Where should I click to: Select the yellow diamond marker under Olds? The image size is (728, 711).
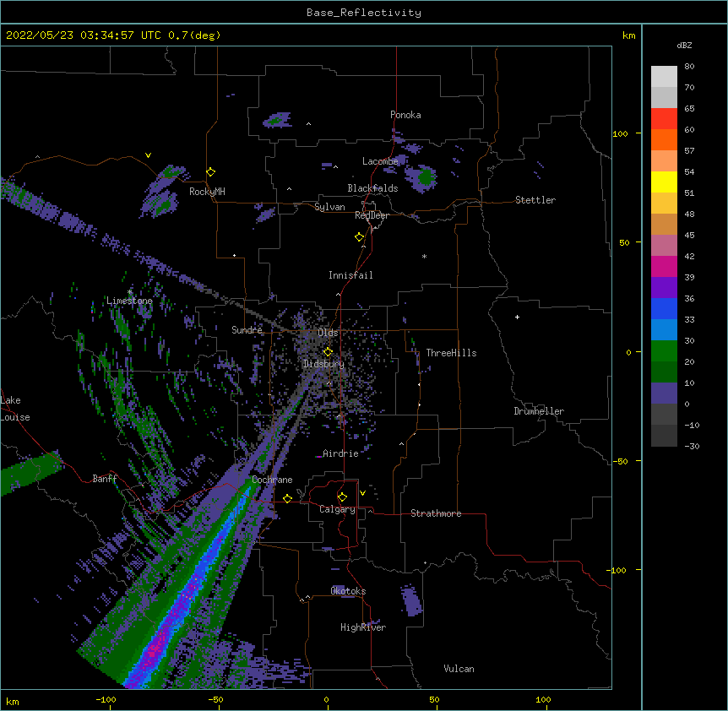coord(328,351)
